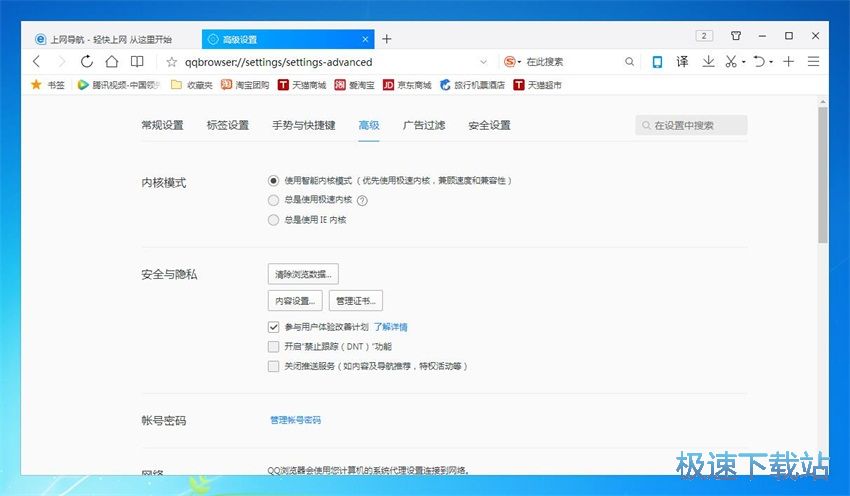Open the 收藏夹 folder

[192, 85]
